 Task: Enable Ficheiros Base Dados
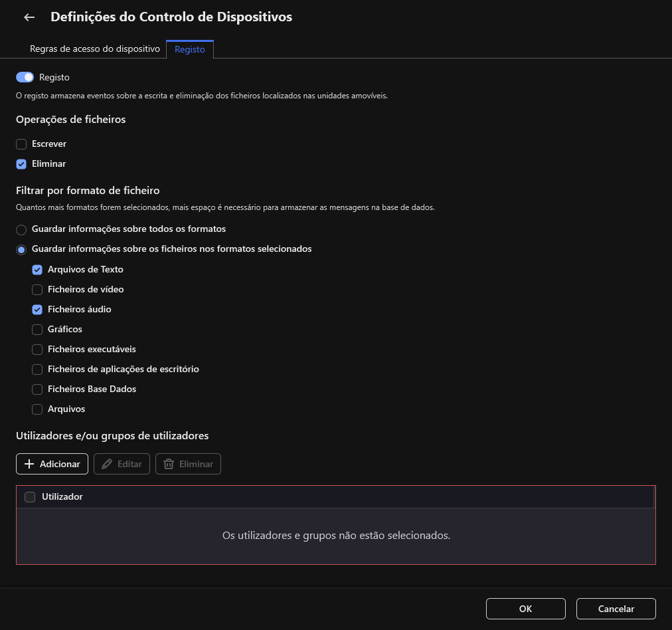pyautogui.click(x=37, y=389)
